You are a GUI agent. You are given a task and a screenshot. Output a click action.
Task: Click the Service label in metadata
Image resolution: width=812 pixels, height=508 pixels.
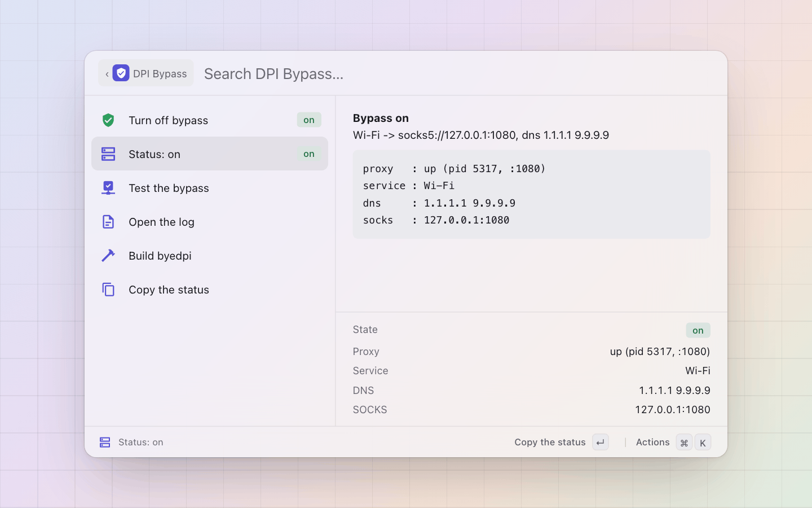pos(370,370)
